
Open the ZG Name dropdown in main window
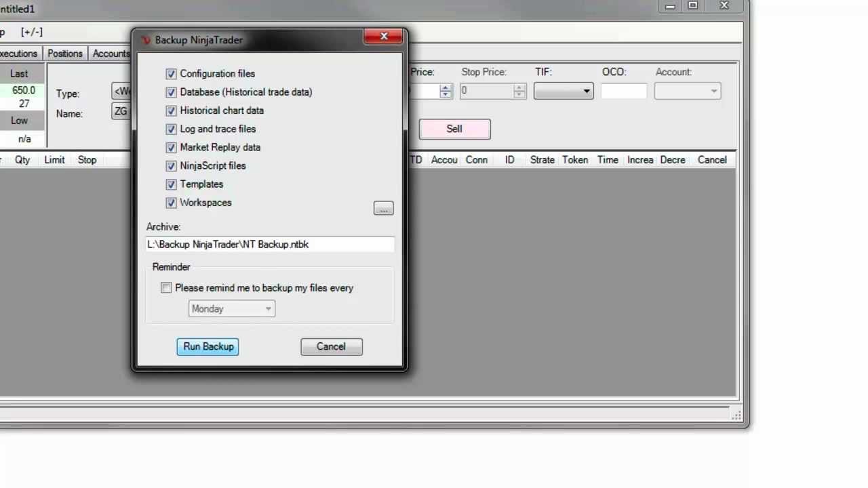click(x=121, y=112)
